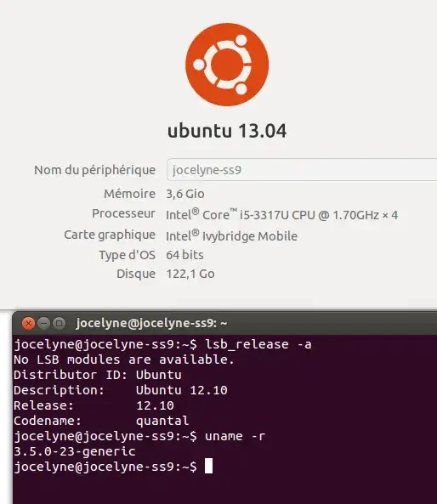The image size is (437, 504).
Task: Click the Intel Ivybridge Mobile graphics value
Action: click(231, 236)
